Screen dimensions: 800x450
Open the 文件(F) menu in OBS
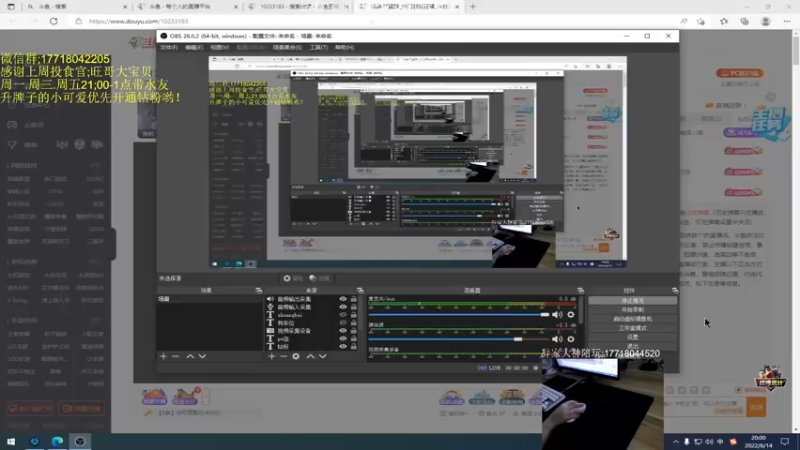point(169,47)
